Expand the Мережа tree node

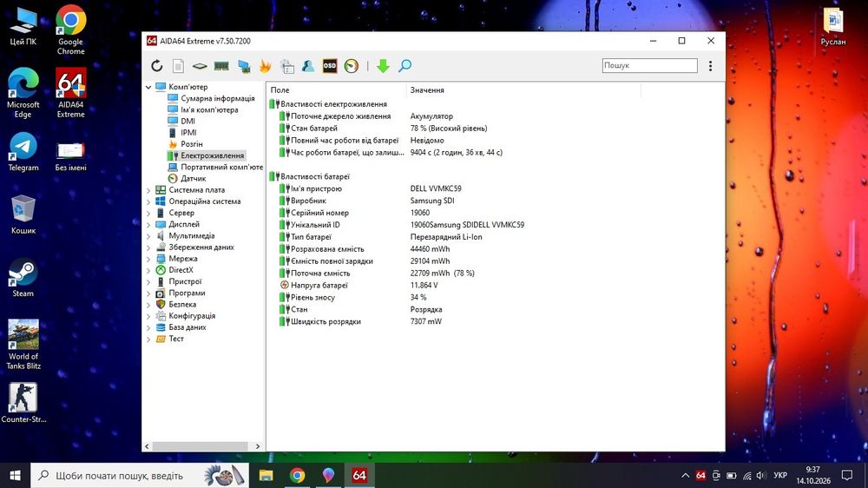coord(148,259)
